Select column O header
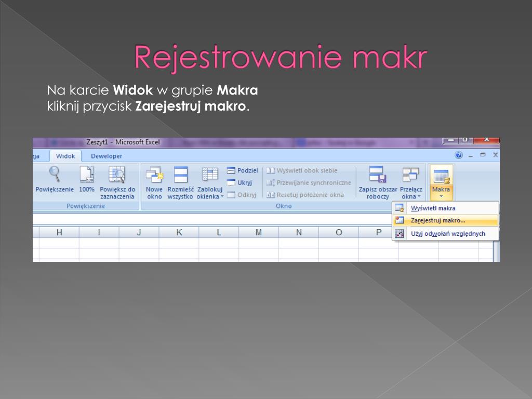Viewport: 532px width, 399px height. coord(339,232)
